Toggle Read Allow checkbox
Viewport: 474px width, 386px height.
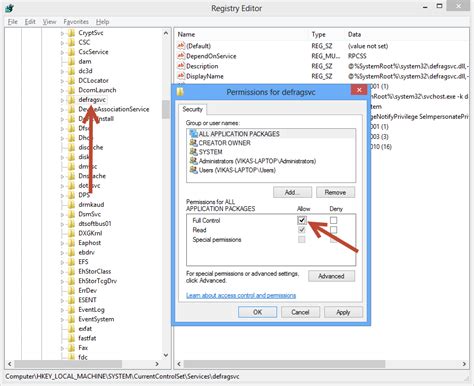302,230
